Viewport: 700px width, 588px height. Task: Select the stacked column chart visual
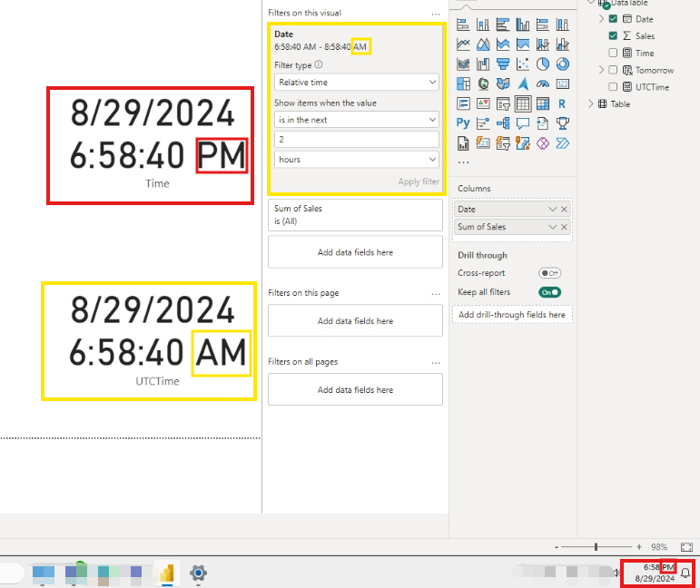click(483, 24)
